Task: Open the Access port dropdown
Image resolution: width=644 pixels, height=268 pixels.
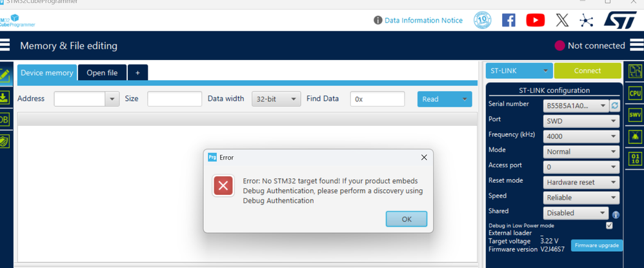Action: point(581,167)
